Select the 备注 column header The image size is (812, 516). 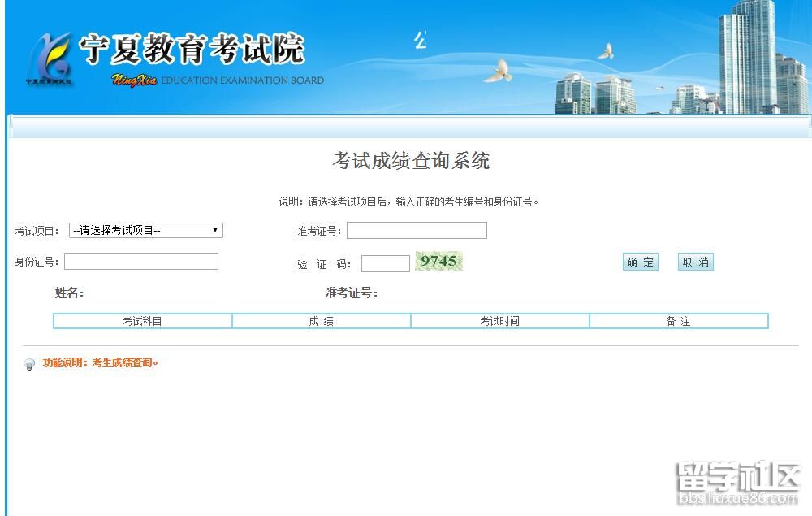point(679,322)
